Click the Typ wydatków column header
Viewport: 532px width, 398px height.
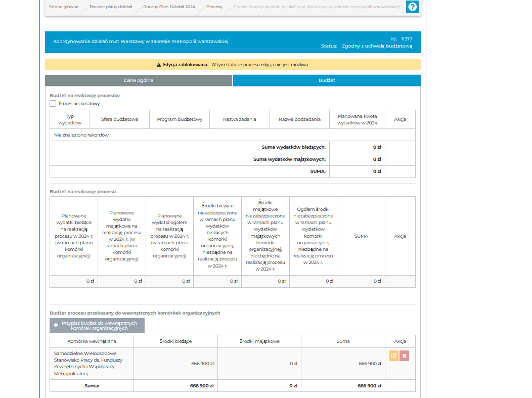click(x=70, y=119)
